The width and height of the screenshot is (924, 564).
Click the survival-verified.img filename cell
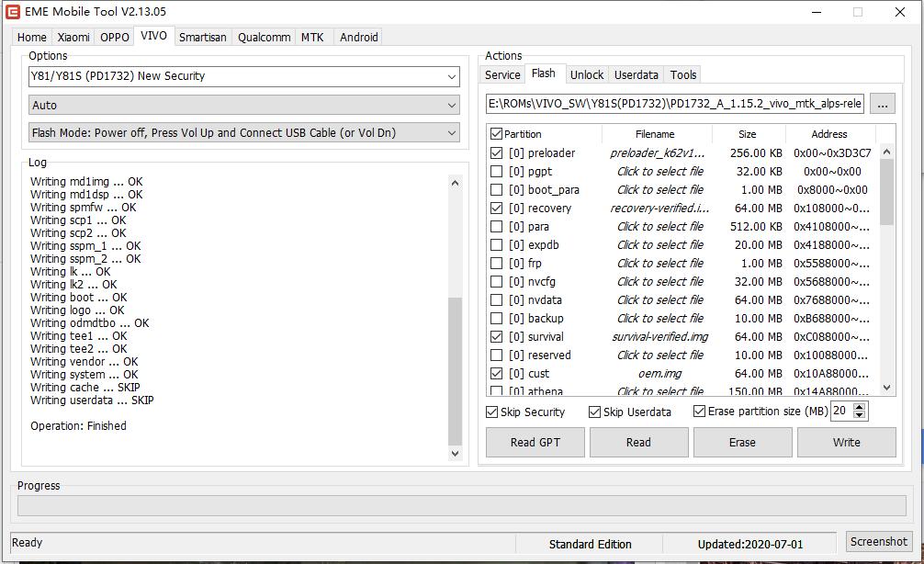[x=660, y=336]
